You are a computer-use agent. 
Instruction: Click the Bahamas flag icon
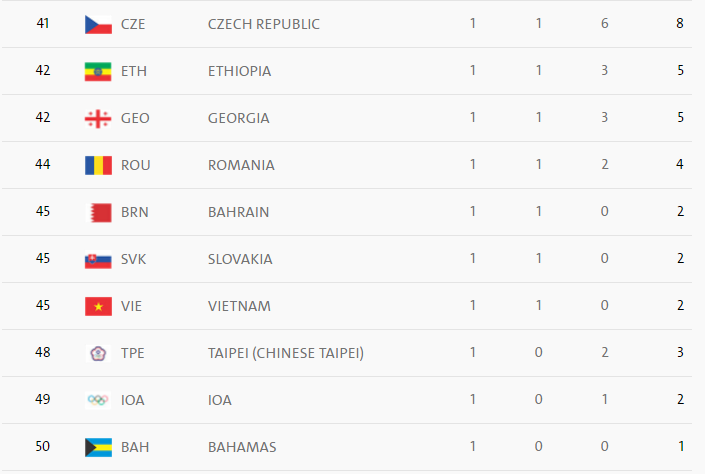[x=98, y=447]
